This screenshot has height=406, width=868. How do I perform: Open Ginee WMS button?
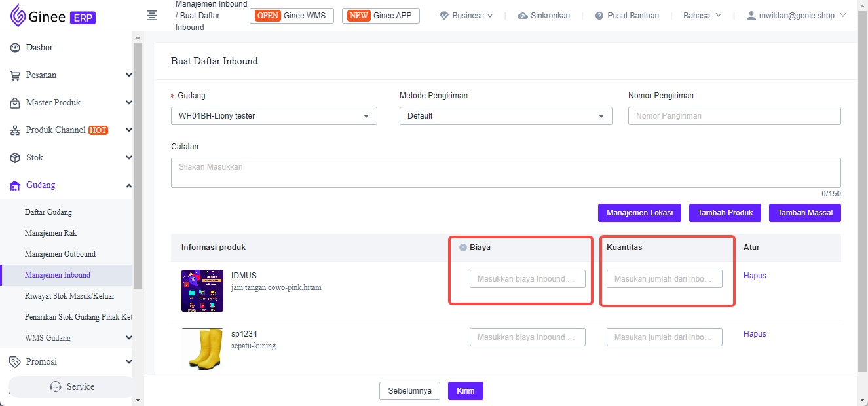292,16
